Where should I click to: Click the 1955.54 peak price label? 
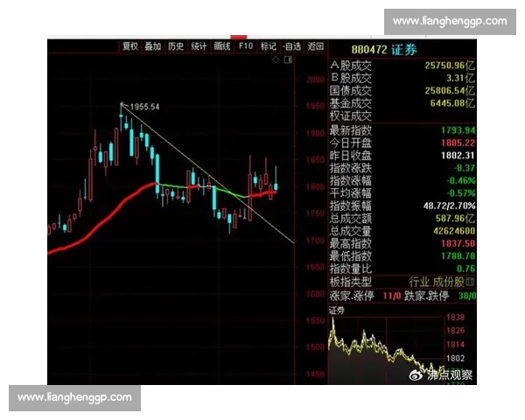(x=144, y=107)
